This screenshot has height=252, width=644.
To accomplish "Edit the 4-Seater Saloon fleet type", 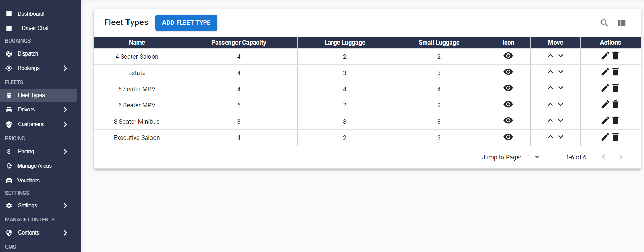I will pyautogui.click(x=605, y=56).
